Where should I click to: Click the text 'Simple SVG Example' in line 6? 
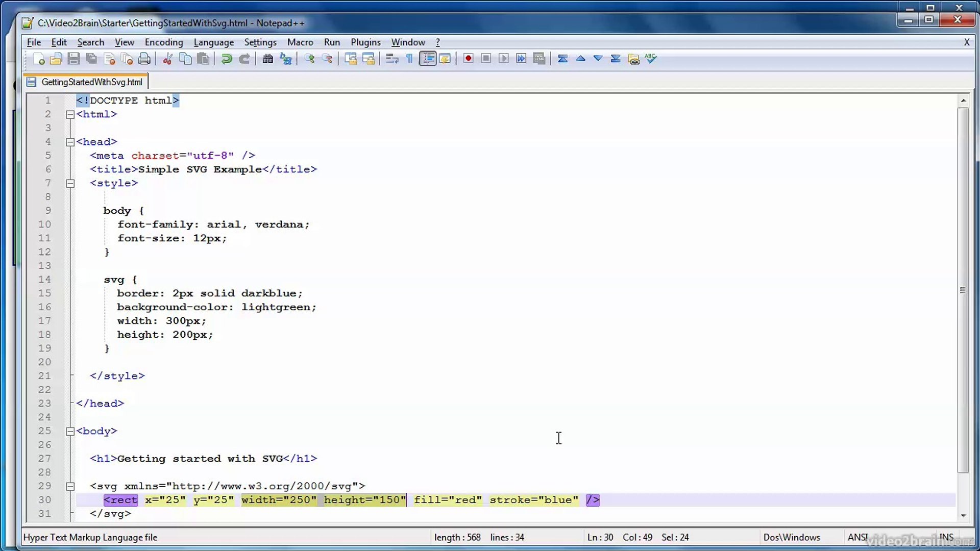point(200,169)
